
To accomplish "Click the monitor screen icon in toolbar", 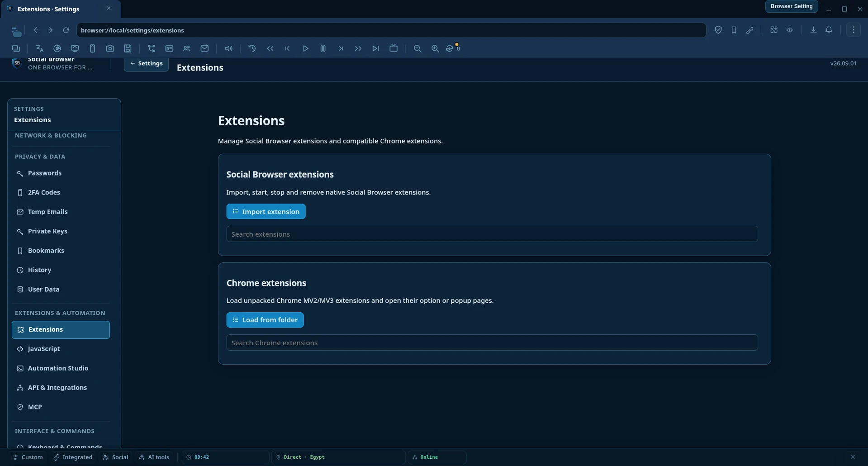I will point(75,48).
